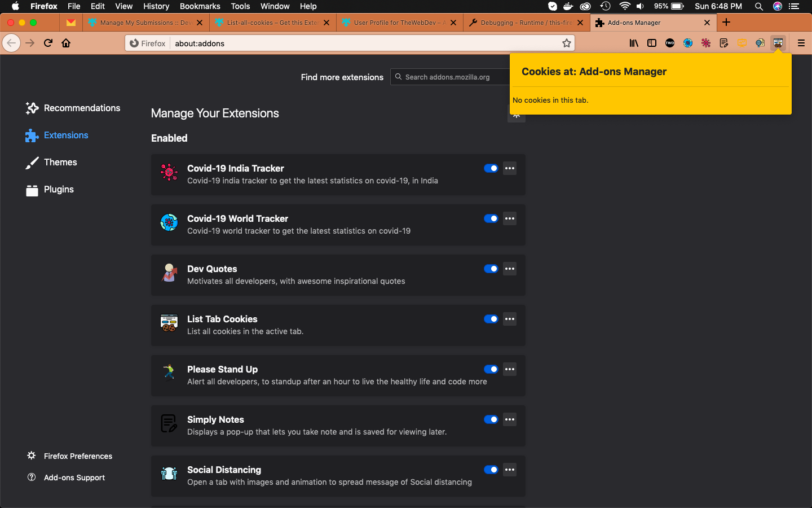The width and height of the screenshot is (812, 508).
Task: Click the Simply Notes extension logo
Action: (169, 423)
